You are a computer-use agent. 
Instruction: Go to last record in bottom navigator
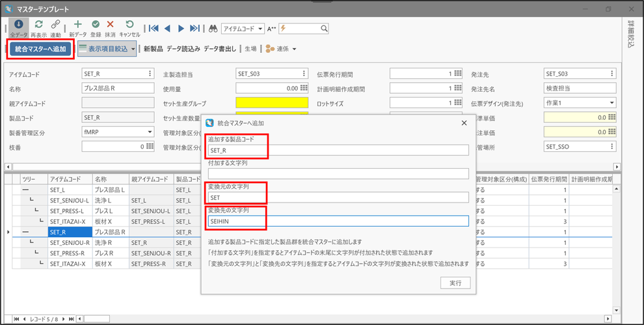(72, 319)
